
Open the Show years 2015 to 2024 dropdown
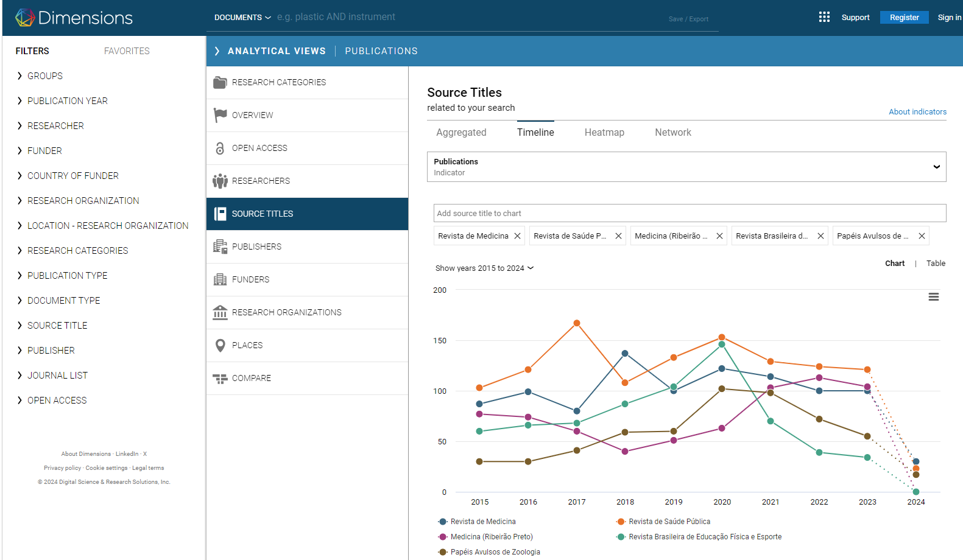click(x=484, y=268)
